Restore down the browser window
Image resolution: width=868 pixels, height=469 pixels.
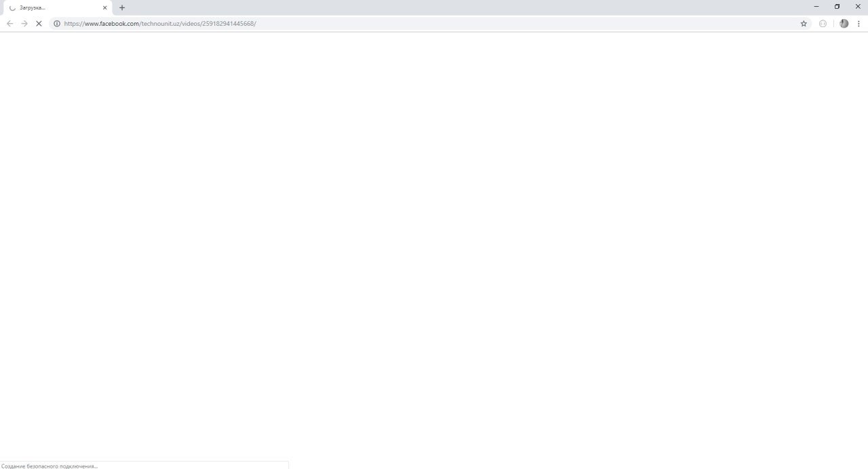pyautogui.click(x=837, y=6)
